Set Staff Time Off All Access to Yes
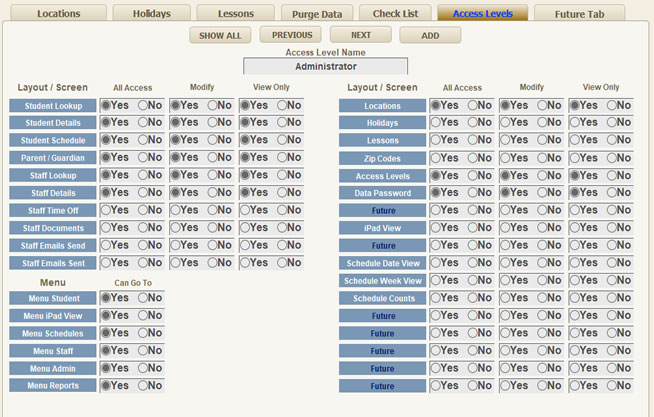654x417 pixels. [106, 210]
